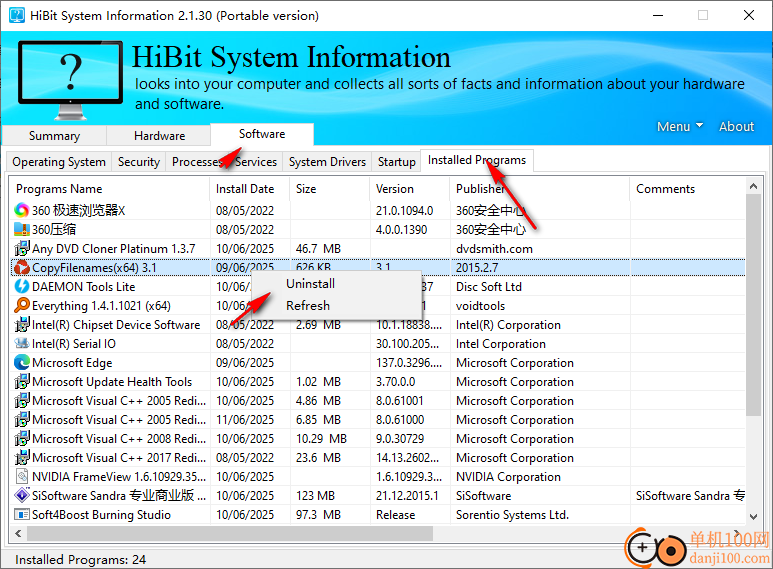Open the Services subtab

point(255,162)
